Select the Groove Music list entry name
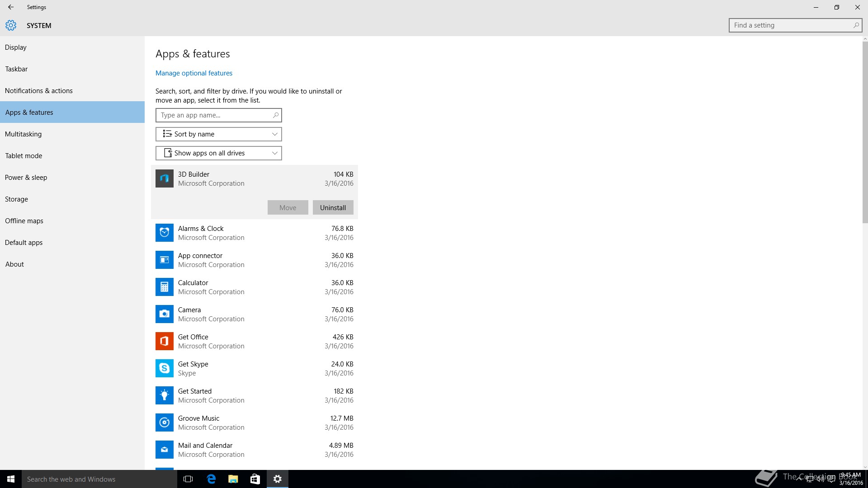This screenshot has height=488, width=868. (x=198, y=418)
